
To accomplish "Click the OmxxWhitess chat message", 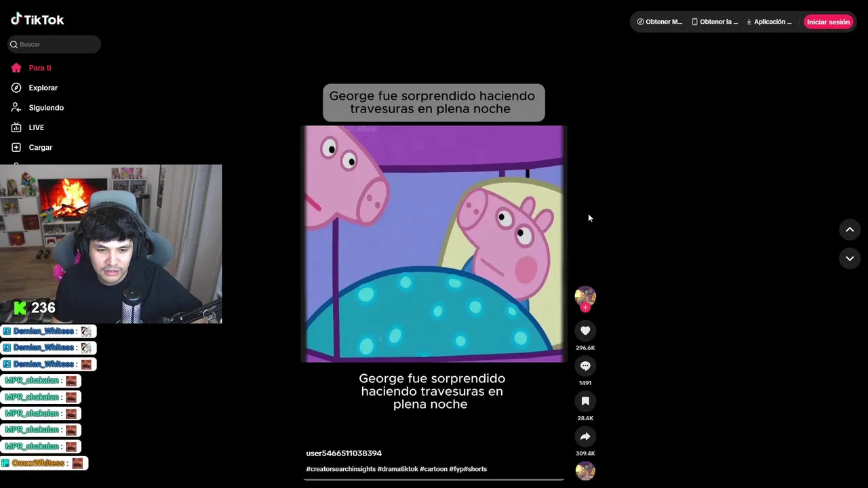I will (44, 463).
